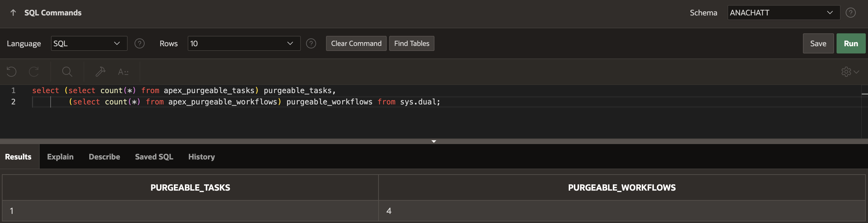Click the up arrow beside SQL Commands

[x=13, y=13]
